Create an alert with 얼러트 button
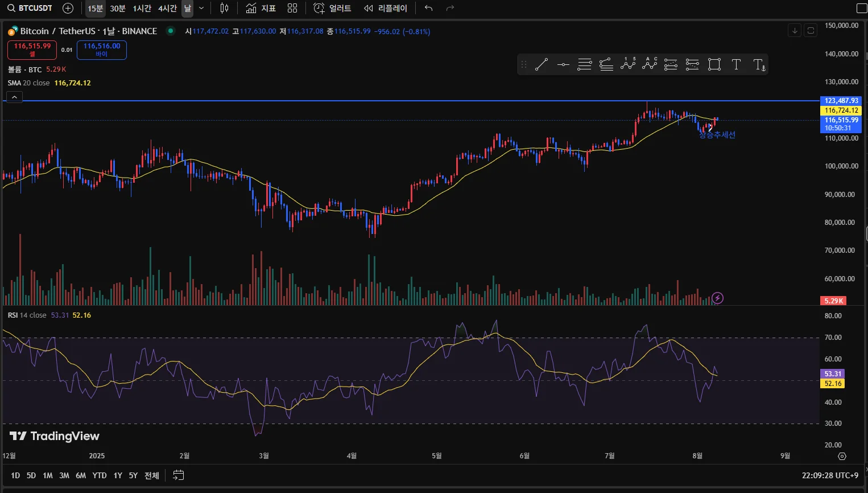This screenshot has height=493, width=868. [x=333, y=9]
